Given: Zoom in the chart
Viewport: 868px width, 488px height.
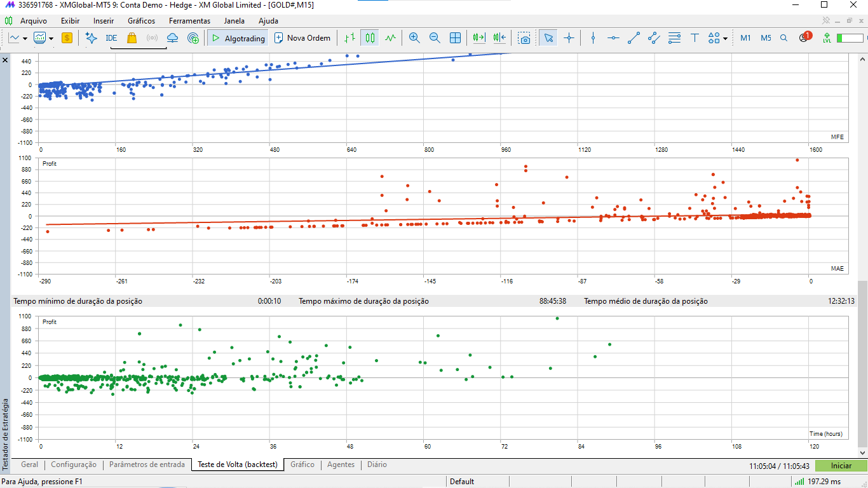Looking at the screenshot, I should pos(414,38).
